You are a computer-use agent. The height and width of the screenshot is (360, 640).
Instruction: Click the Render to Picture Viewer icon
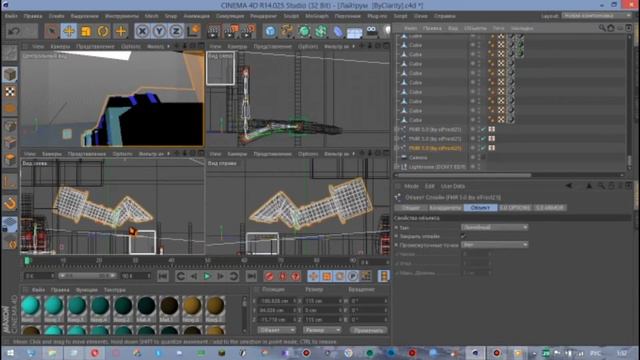pos(230,31)
